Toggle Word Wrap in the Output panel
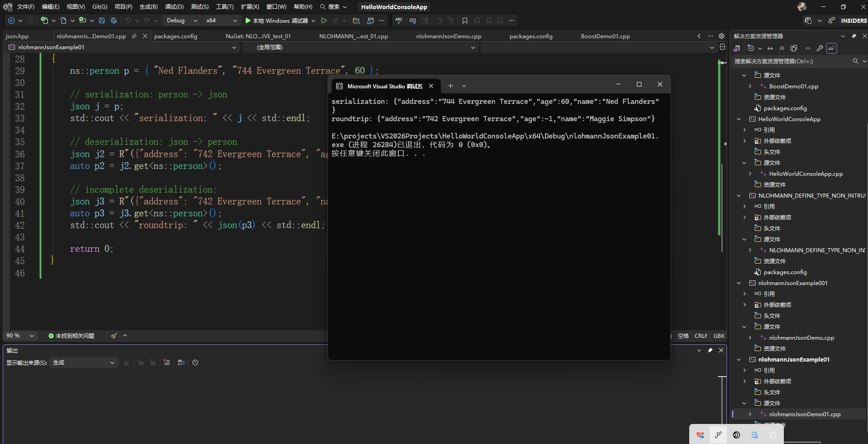This screenshot has width=868, height=444. tap(181, 362)
